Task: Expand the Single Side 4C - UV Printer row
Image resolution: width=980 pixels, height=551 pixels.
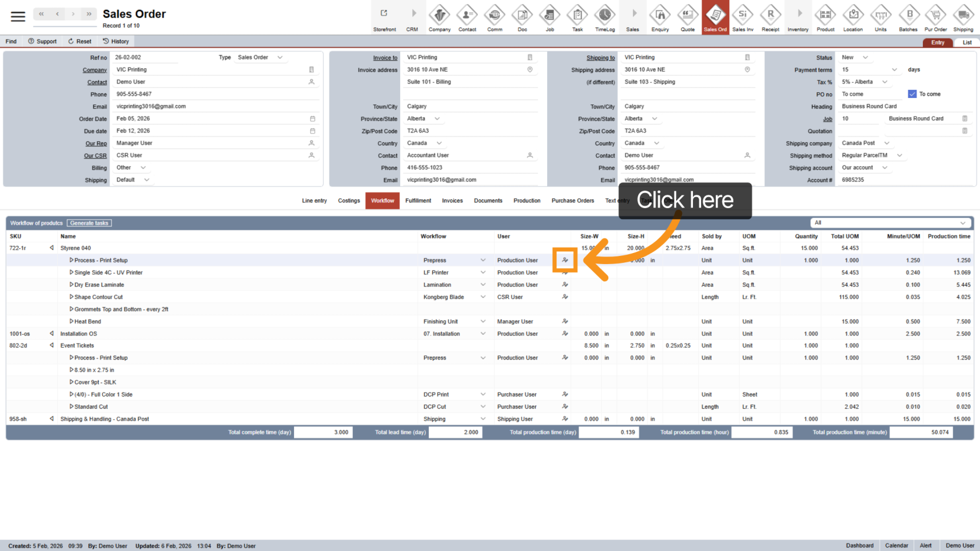Action: pyautogui.click(x=71, y=273)
